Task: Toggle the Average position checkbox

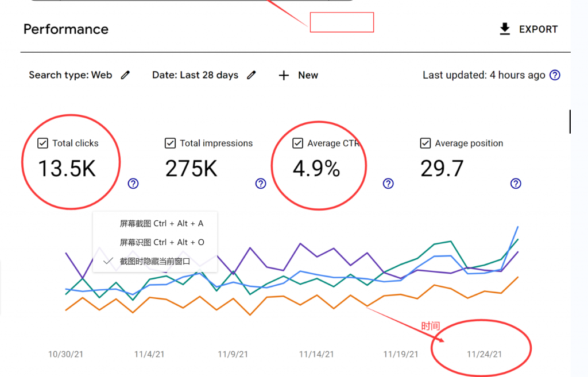Action: (425, 143)
